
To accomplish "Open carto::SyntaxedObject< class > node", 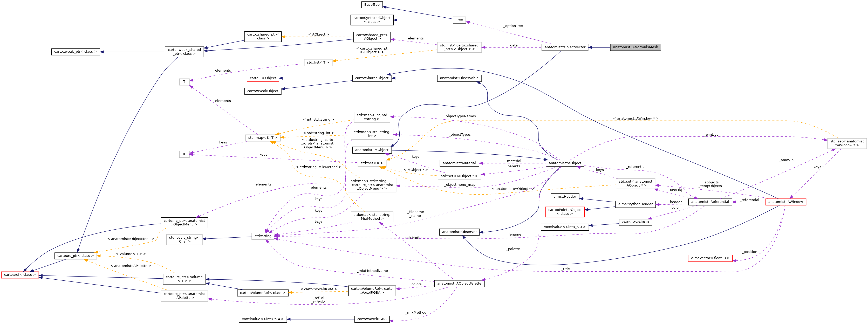I will (372, 20).
